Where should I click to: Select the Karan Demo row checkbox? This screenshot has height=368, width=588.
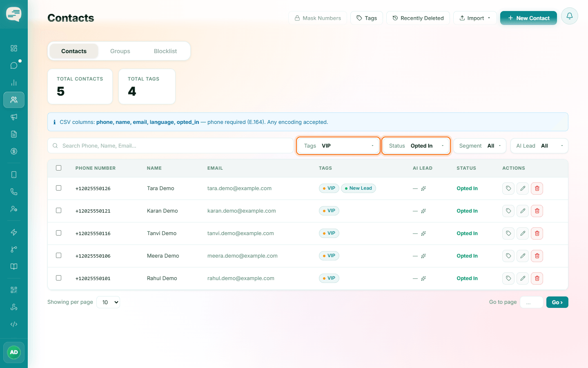tap(58, 211)
